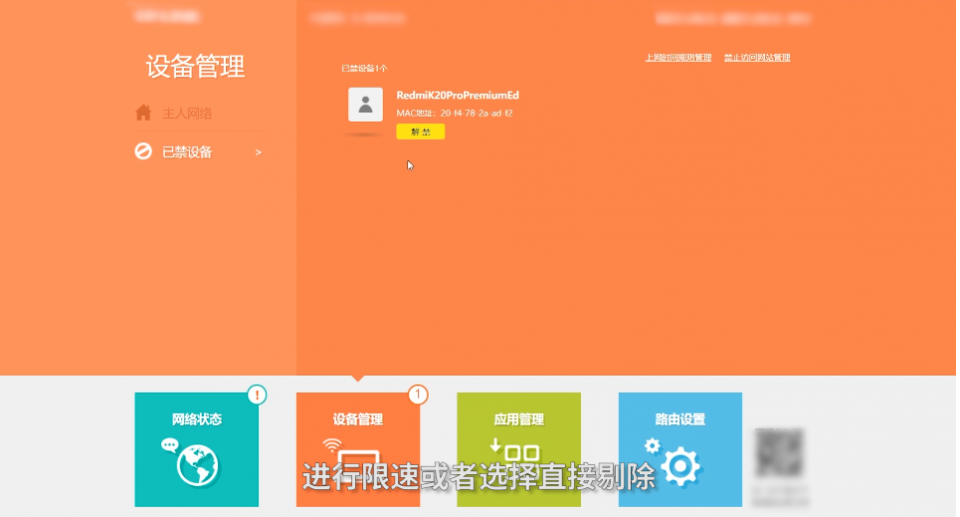Screen dimensions: 960x517
Task: Expand the arrow next to 已禁设备
Action: 258,152
